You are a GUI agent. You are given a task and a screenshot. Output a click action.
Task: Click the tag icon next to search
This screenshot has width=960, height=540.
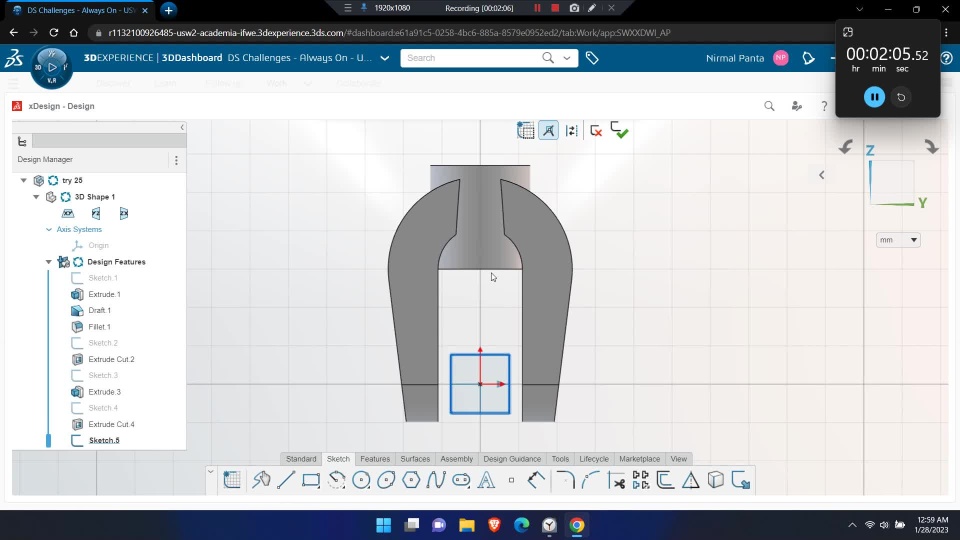click(x=592, y=58)
